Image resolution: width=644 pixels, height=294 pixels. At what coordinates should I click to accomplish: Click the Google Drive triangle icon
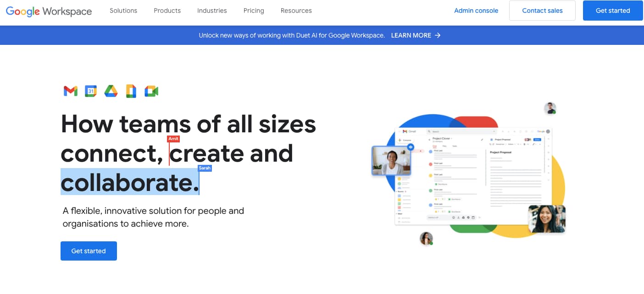coord(111,91)
